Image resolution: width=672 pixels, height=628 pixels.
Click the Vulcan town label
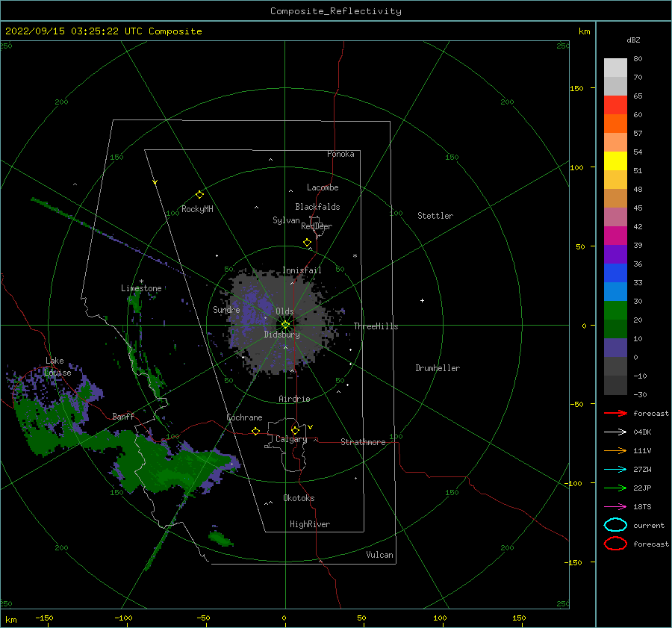pos(380,555)
